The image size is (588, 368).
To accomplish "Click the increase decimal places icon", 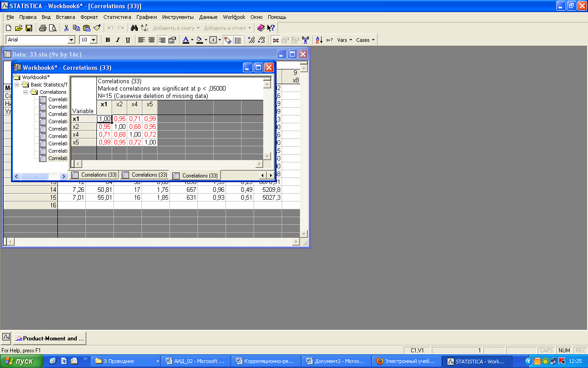I will pos(251,40).
